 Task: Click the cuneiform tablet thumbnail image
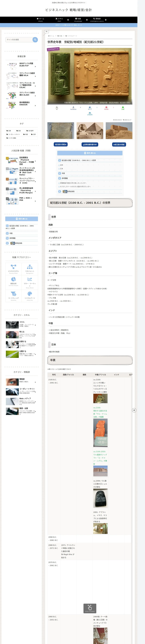(61, 131)
